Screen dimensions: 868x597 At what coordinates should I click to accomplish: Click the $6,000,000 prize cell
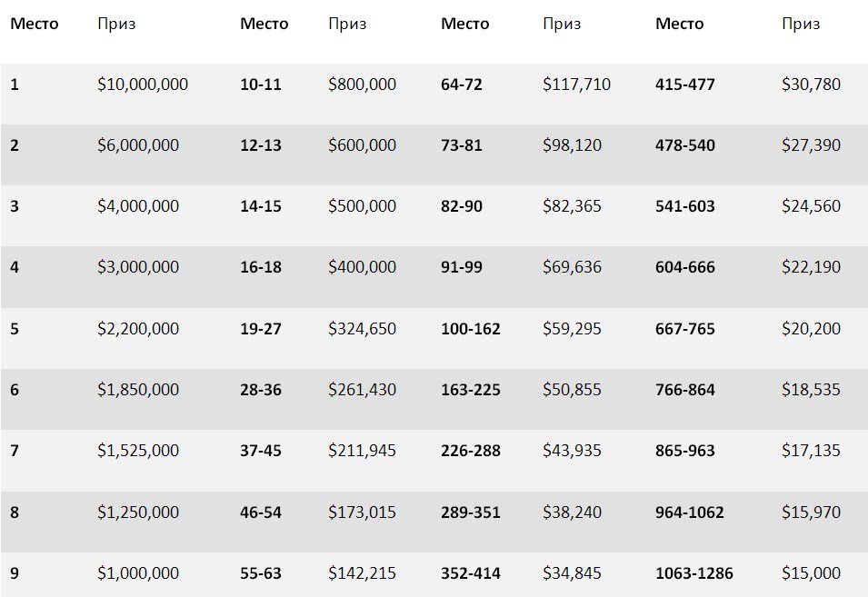coord(138,145)
